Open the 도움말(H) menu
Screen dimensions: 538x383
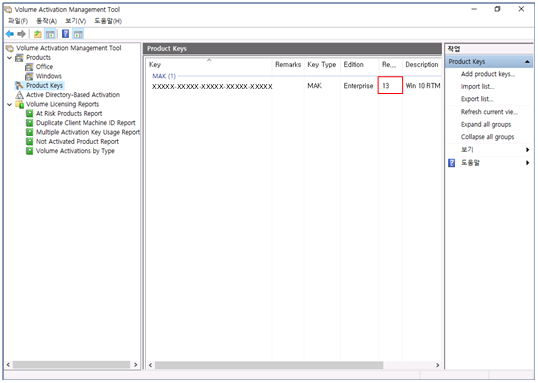(x=108, y=21)
